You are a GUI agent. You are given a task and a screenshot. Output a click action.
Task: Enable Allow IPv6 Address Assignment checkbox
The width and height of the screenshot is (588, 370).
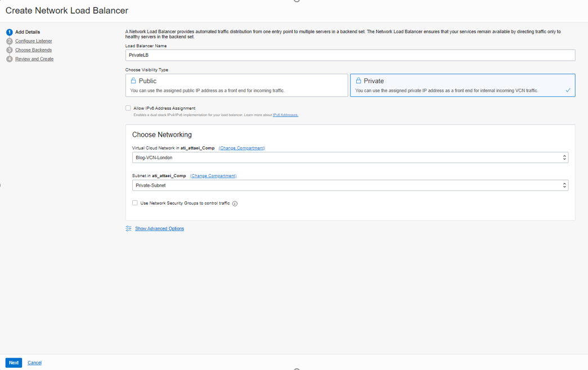[x=128, y=108]
